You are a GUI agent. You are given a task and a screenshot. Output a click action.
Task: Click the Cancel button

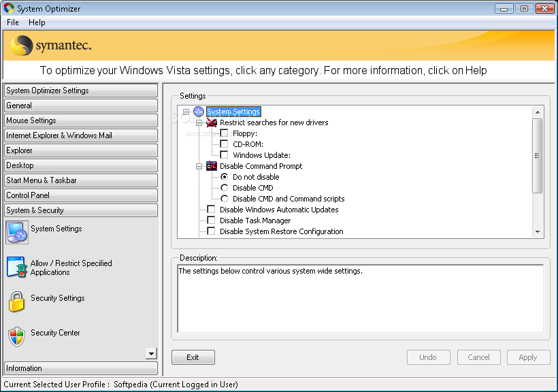(x=478, y=357)
